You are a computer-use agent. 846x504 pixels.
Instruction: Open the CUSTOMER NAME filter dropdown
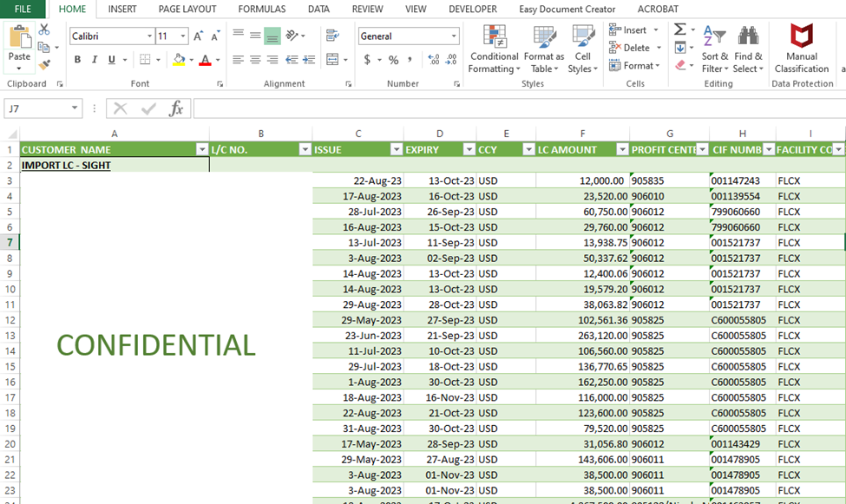(201, 149)
